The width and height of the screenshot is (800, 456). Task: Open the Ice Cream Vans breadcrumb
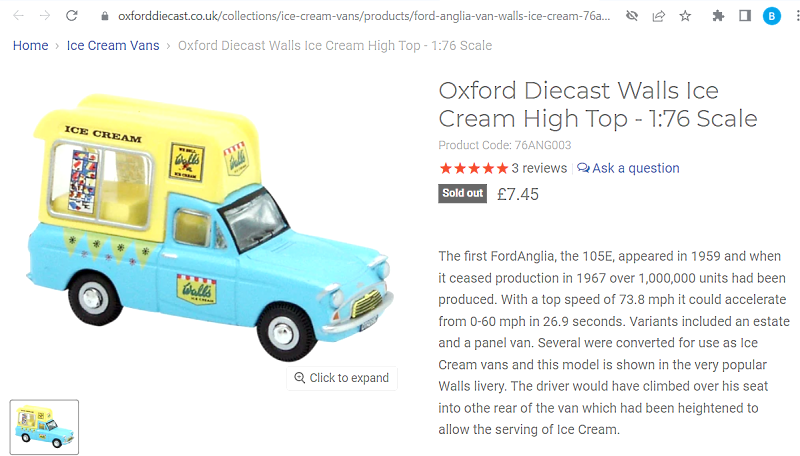113,46
